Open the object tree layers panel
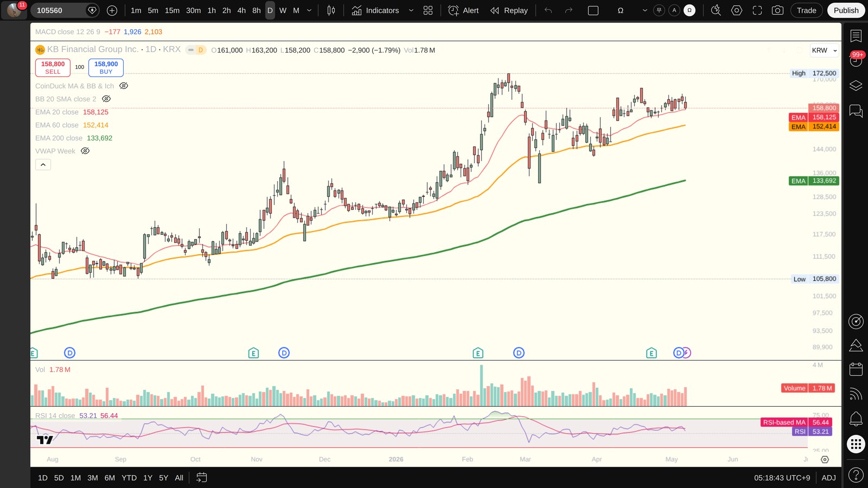868x488 pixels. coord(856,86)
